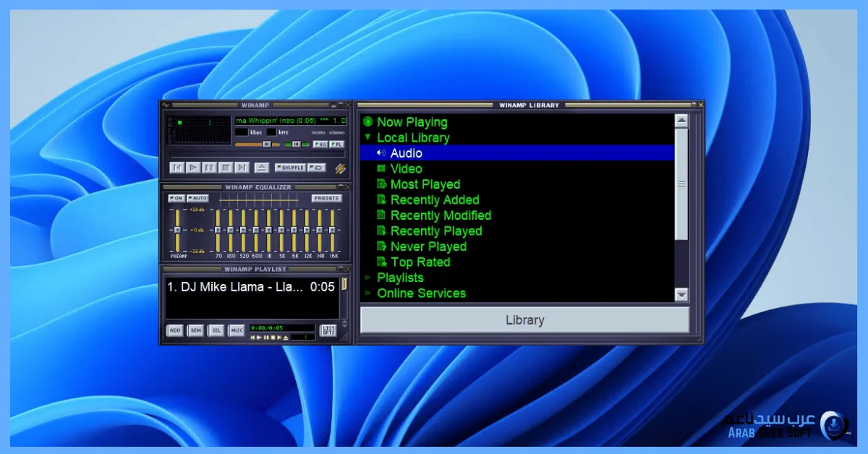Expand the Playlists section
Screen dimensions: 868x454
point(367,277)
